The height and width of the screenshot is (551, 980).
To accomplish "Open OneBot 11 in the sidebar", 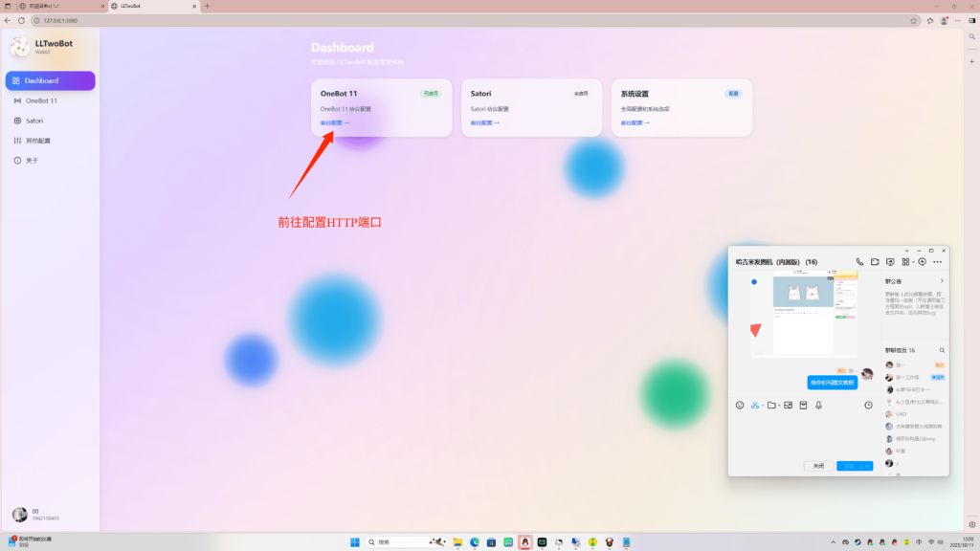I will (x=41, y=100).
